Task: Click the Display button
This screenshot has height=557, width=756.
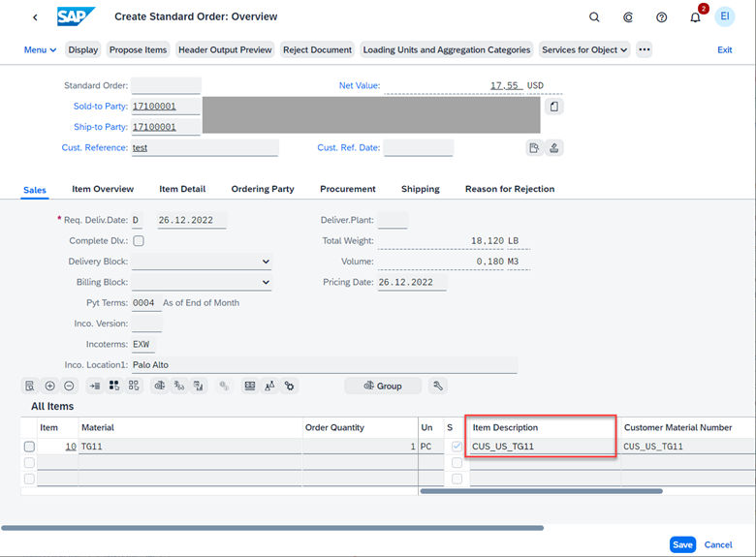Action: [83, 49]
